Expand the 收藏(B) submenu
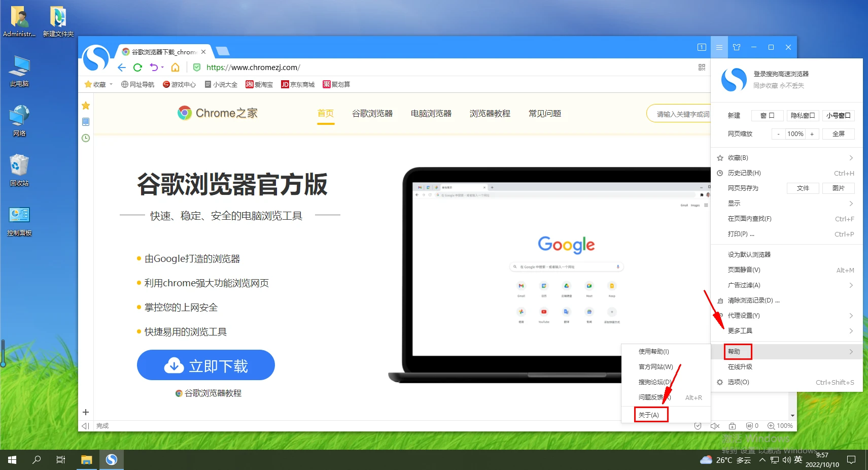 click(x=787, y=158)
